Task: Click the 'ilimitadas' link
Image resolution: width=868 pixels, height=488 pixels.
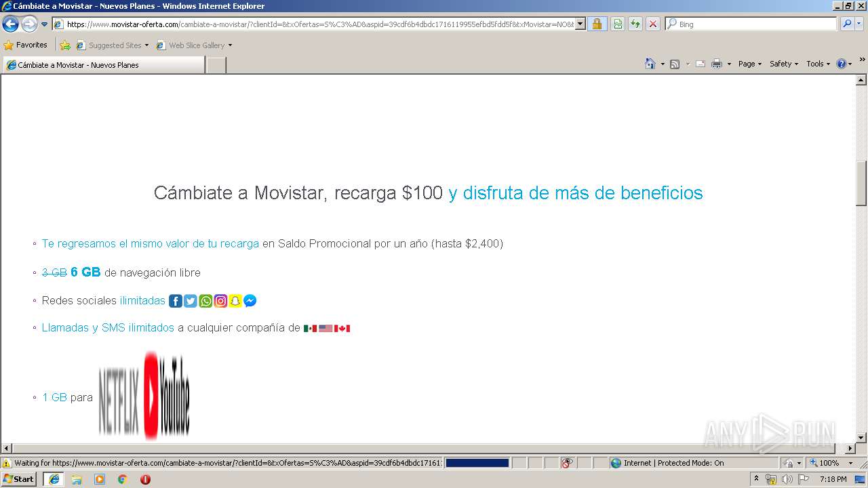Action: pyautogui.click(x=142, y=300)
